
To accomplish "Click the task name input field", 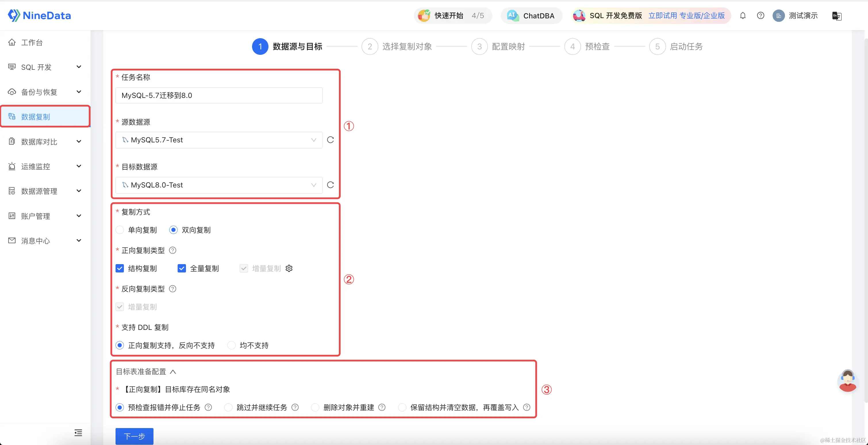I will coord(218,95).
